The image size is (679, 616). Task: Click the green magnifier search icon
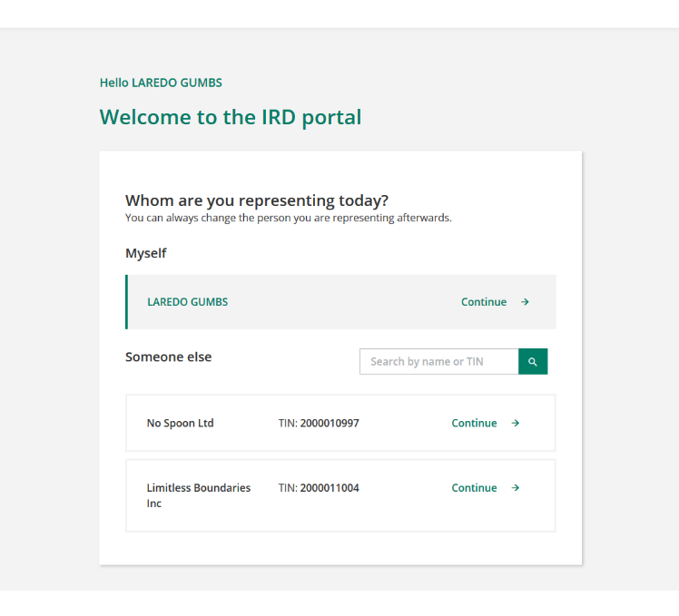533,361
